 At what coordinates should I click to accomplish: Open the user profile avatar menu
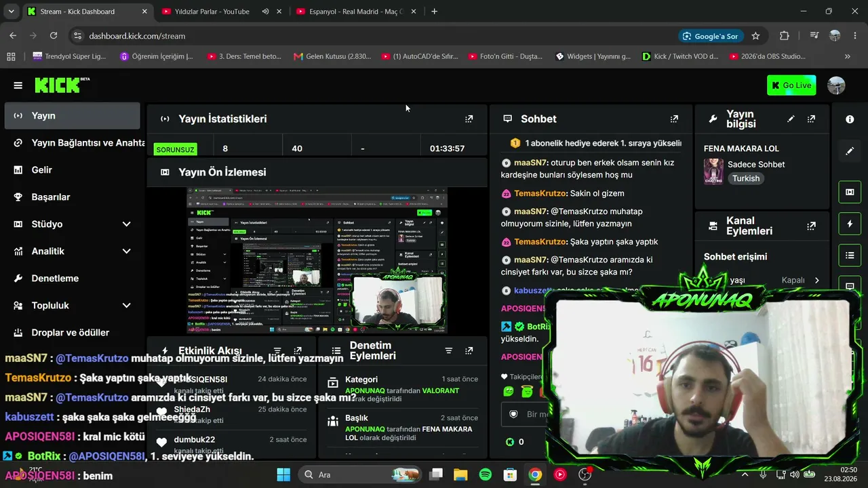[836, 85]
